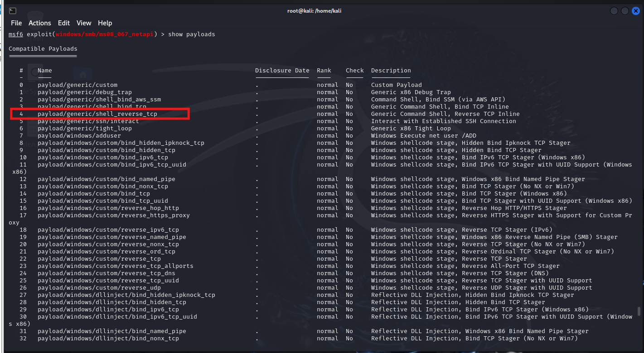
Task: Select payload/windows/custom/bind_hidden_ipknock_tcp text
Action: pos(121,143)
